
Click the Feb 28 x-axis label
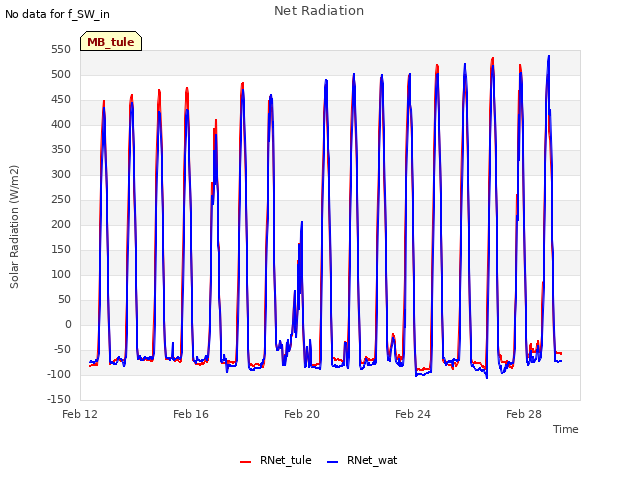[x=524, y=414]
